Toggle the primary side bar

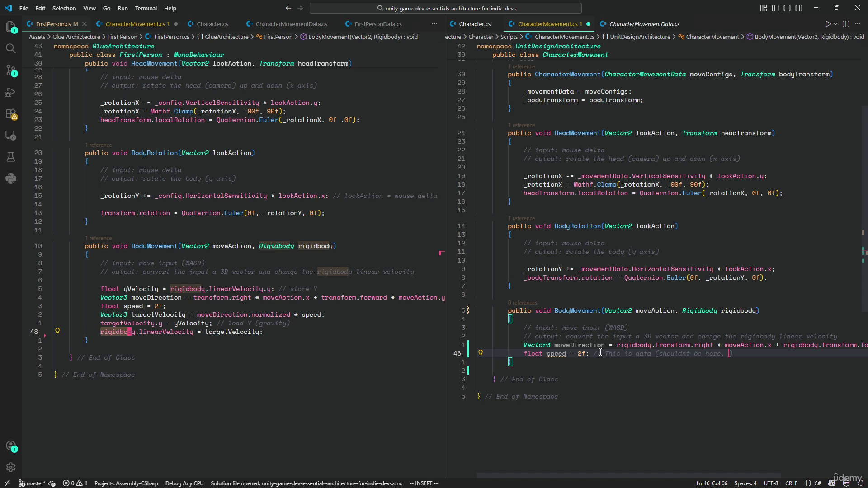pos(775,8)
